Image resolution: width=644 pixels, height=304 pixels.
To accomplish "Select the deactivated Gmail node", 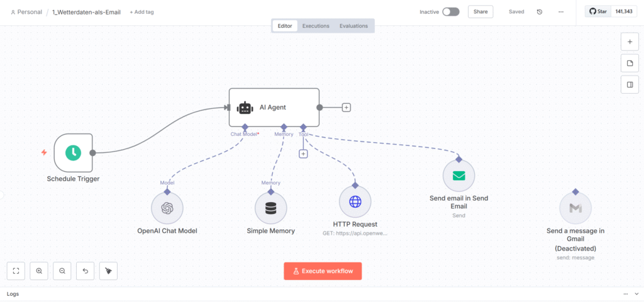I will (575, 208).
